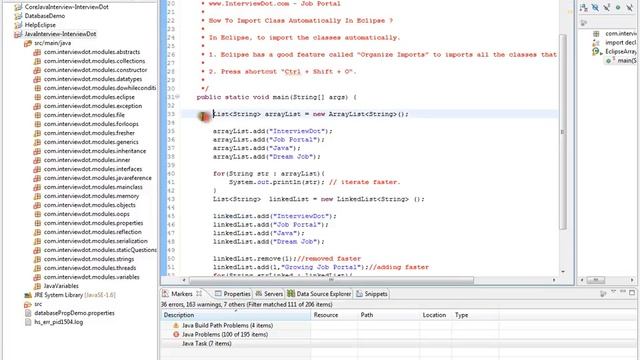Select the com.interviewdot.modules.fresher package
This screenshot has height=360, width=640.
[89, 133]
